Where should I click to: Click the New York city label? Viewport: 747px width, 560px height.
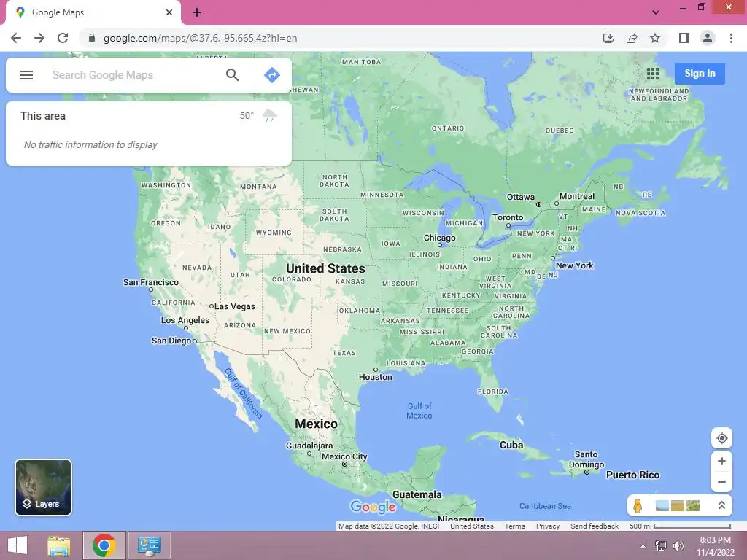(575, 265)
